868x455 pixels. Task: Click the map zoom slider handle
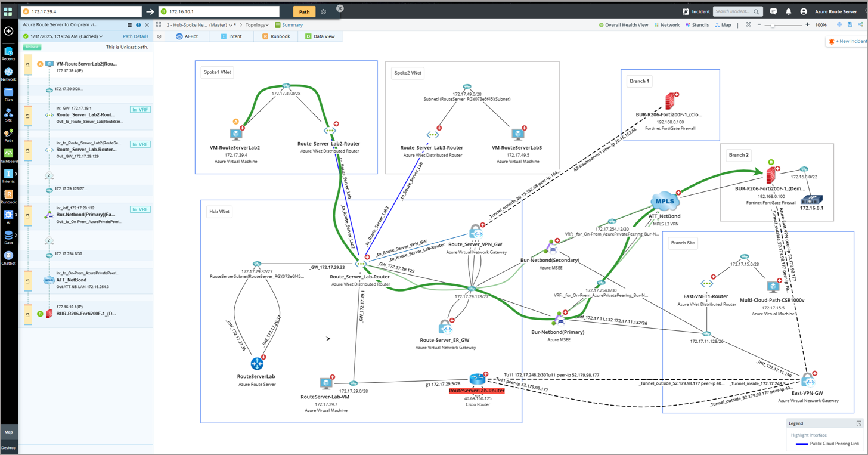click(773, 25)
